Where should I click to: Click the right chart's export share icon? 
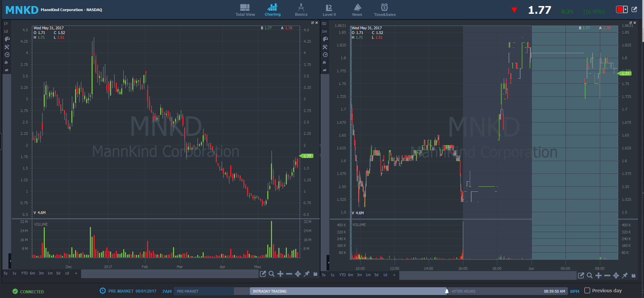(x=581, y=275)
